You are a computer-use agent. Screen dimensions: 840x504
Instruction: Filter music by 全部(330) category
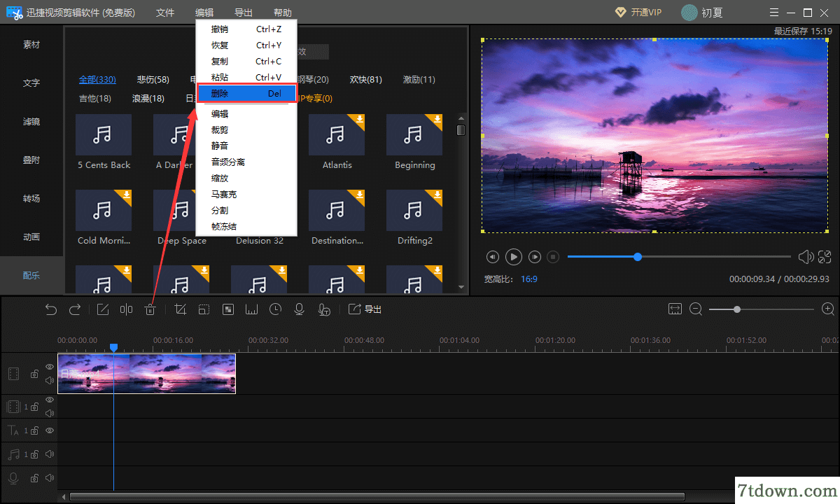97,79
